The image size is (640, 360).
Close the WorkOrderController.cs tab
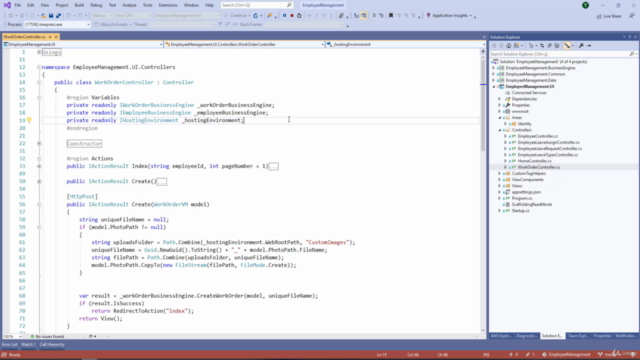[x=56, y=37]
